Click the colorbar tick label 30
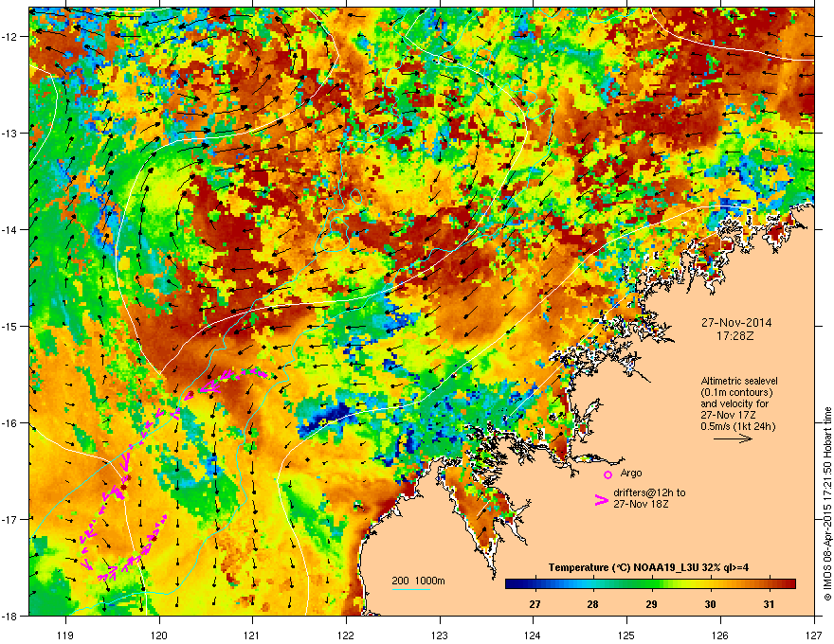Image resolution: width=834 pixels, height=644 pixels. 710,604
